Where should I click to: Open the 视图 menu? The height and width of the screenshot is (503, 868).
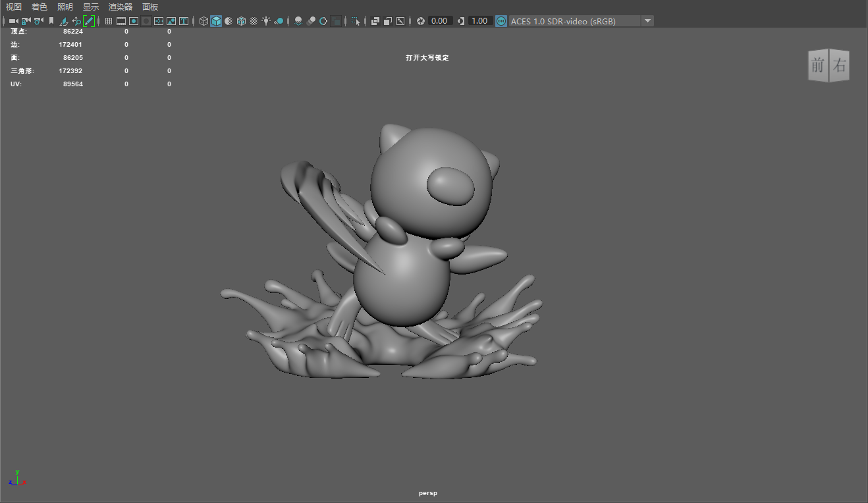coord(14,7)
